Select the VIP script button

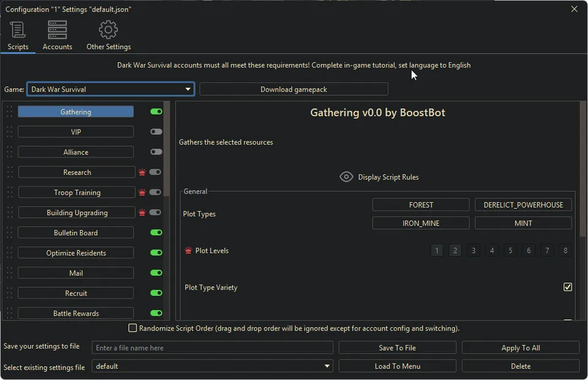76,132
